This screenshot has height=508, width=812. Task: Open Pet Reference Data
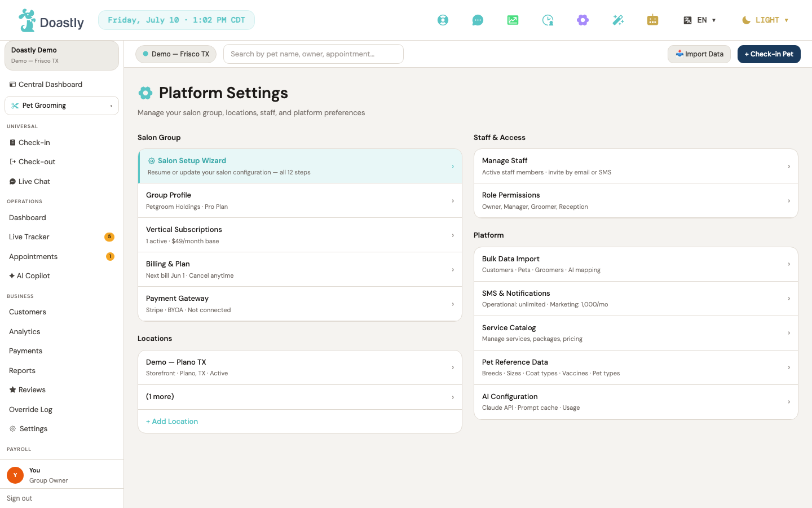(636, 367)
